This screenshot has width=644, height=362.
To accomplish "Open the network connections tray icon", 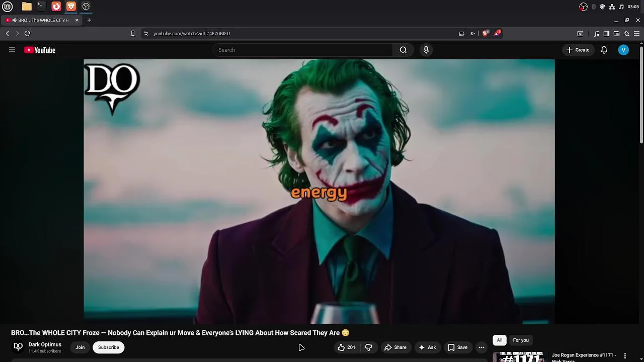I will tap(612, 7).
